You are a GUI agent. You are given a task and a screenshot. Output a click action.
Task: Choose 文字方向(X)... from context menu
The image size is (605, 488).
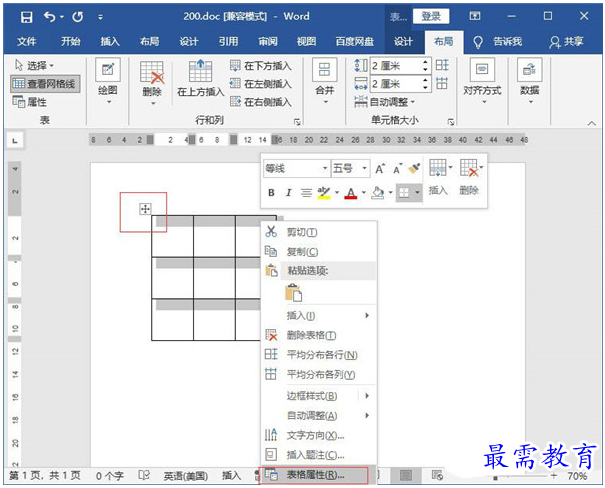(319, 436)
